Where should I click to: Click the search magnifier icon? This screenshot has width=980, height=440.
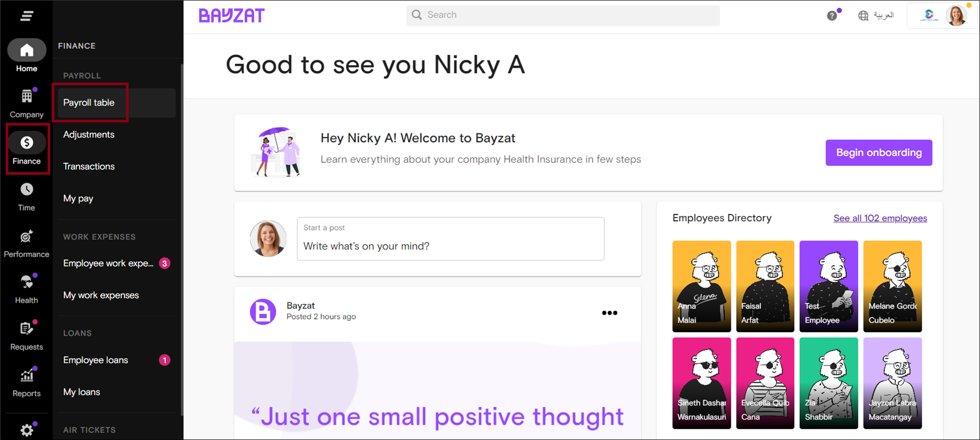[417, 15]
